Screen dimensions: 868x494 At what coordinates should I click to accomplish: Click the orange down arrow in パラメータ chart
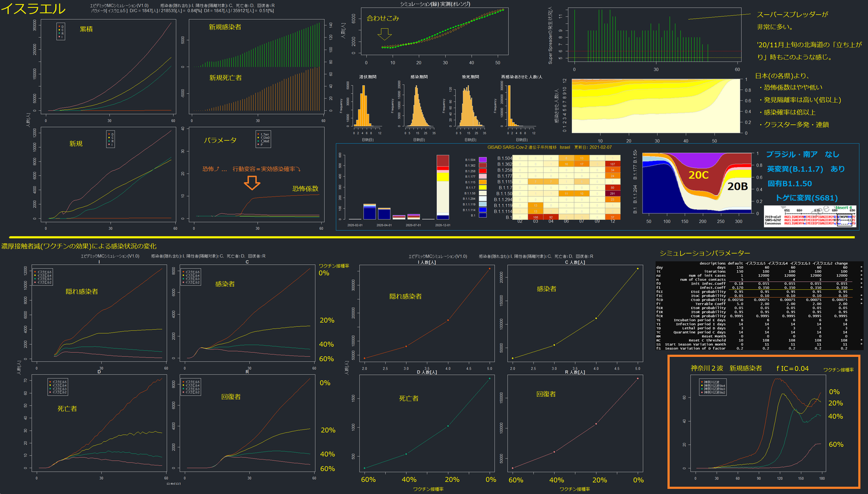(x=252, y=182)
